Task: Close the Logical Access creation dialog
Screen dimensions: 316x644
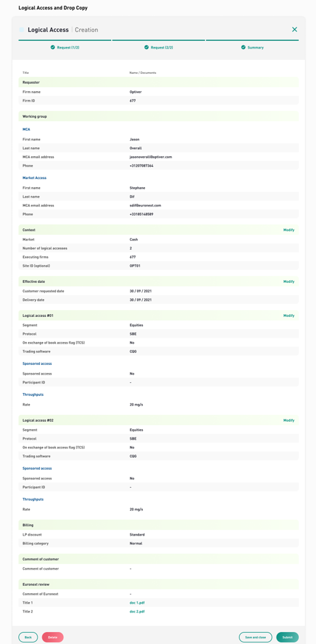Action: pyautogui.click(x=294, y=30)
